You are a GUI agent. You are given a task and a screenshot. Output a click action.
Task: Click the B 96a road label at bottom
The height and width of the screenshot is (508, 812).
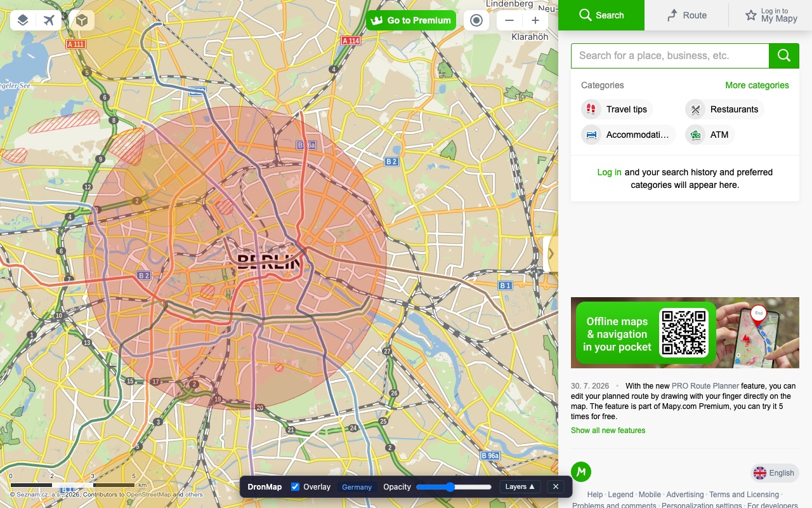tap(490, 456)
